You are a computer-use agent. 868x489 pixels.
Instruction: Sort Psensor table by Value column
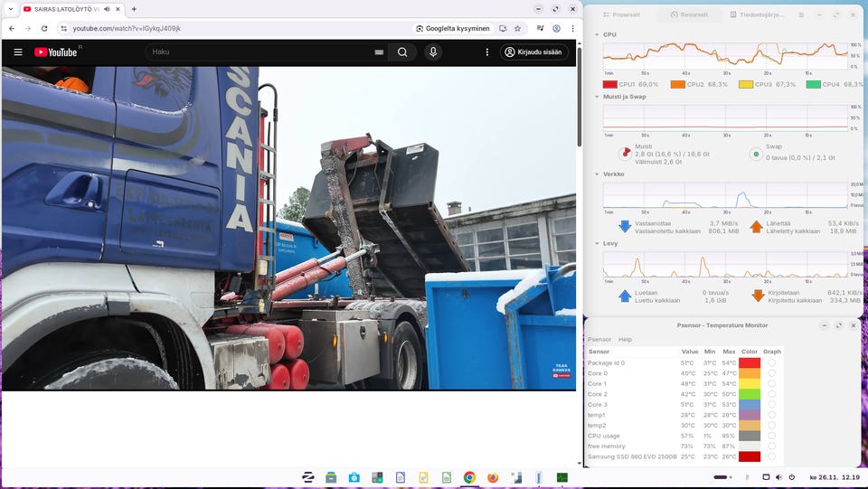pyautogui.click(x=690, y=352)
